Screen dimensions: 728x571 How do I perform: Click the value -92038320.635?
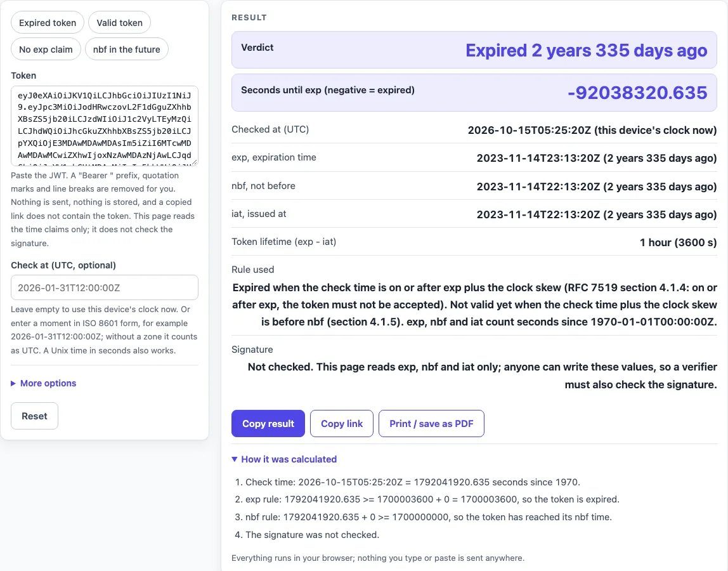tap(637, 93)
